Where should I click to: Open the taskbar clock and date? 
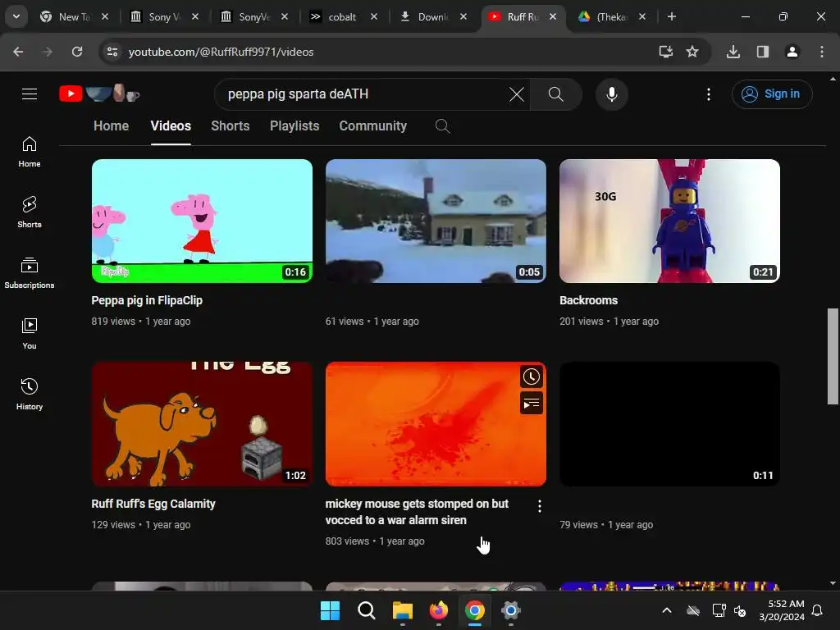pos(782,610)
